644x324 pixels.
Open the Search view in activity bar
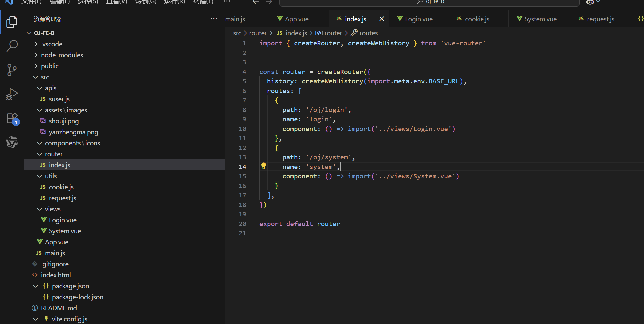[12, 46]
